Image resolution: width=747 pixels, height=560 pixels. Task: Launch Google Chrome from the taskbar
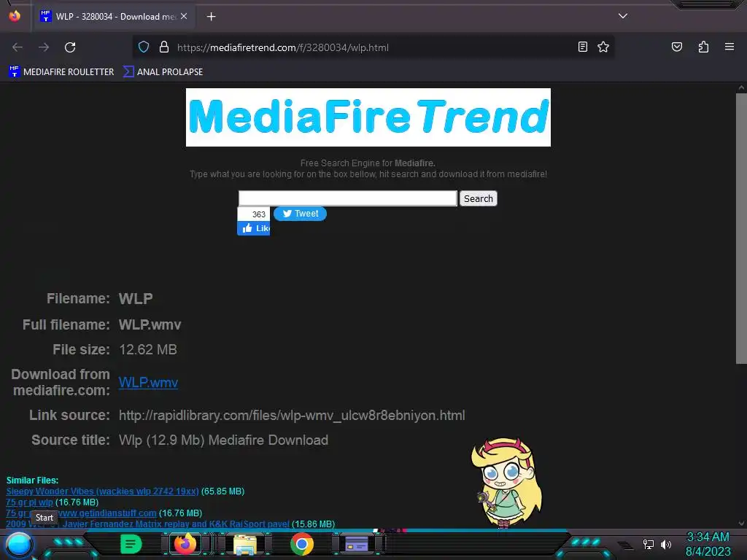pos(302,544)
